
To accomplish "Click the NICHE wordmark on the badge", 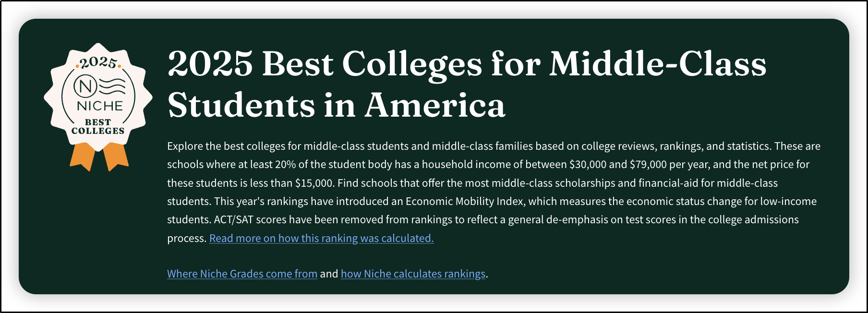I will [x=100, y=106].
